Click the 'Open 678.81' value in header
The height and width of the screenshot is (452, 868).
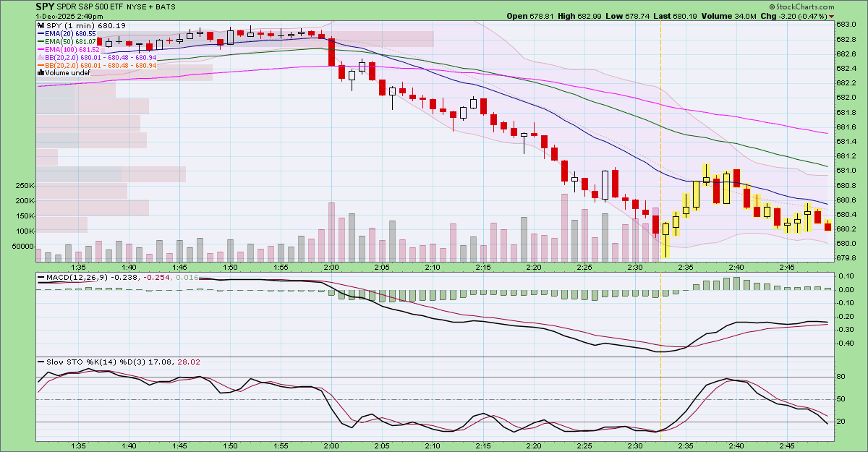click(x=531, y=16)
